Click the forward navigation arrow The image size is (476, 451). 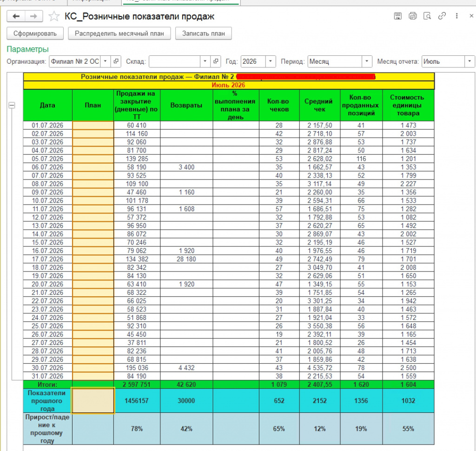click(33, 16)
